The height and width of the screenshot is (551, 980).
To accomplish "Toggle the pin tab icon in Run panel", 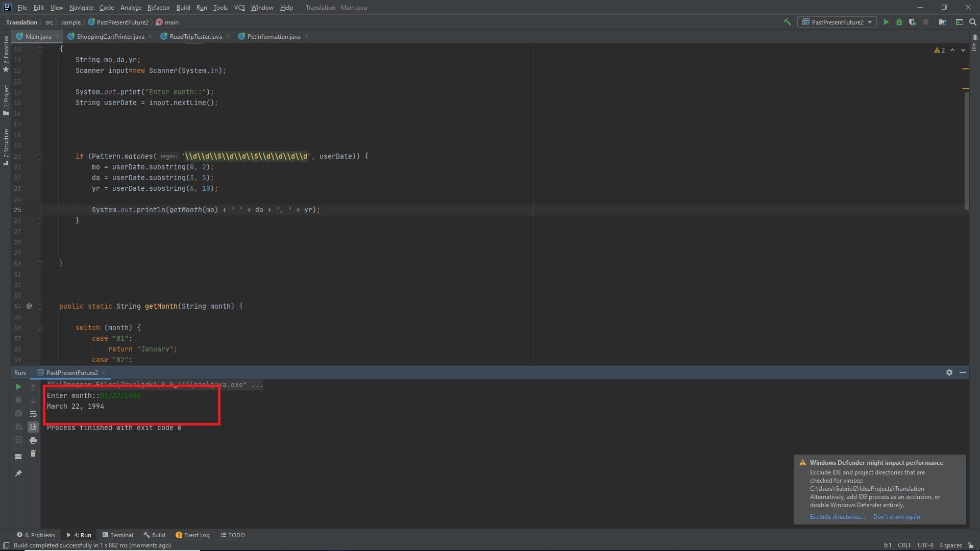I will click(18, 473).
